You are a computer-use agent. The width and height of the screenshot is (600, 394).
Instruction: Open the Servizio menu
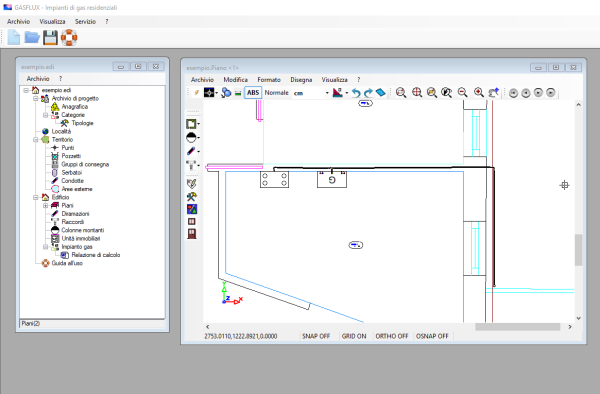[x=85, y=22]
